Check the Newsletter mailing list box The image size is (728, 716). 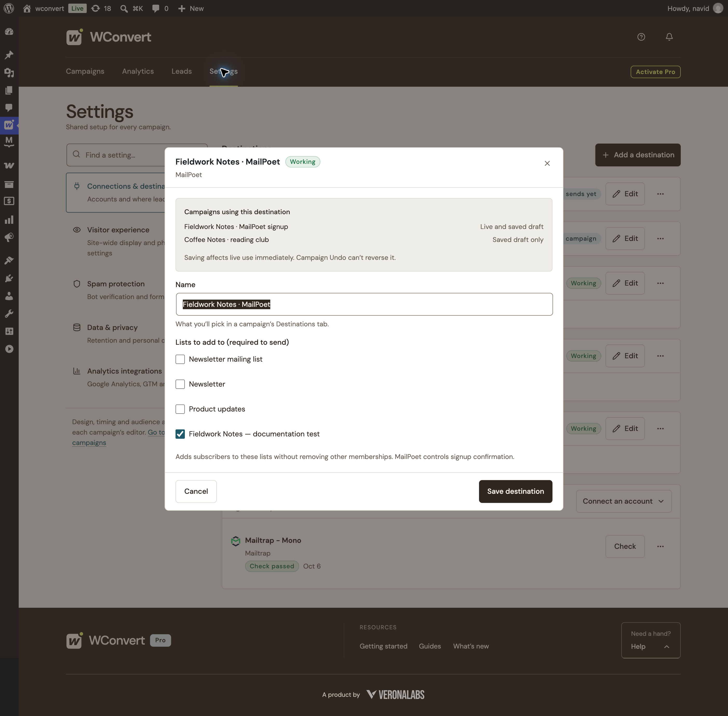pyautogui.click(x=180, y=359)
